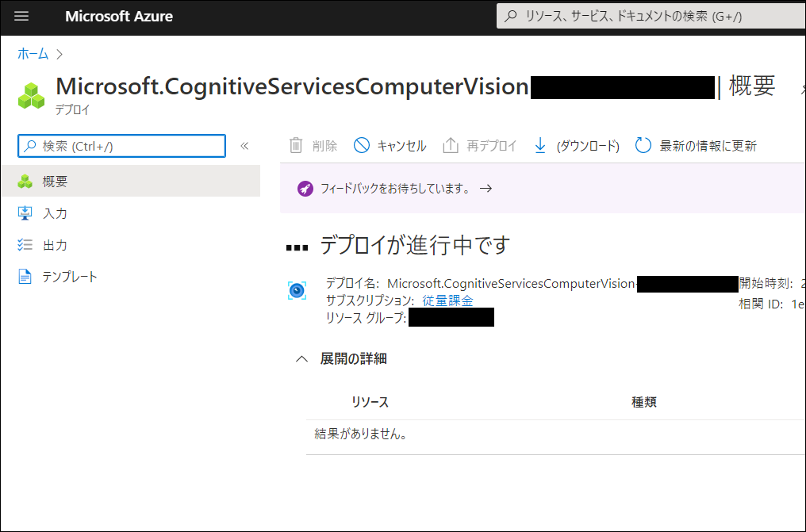Viewport: 806px width, 532px height.
Task: Select 概要 in the left menu
Action: pos(131,181)
